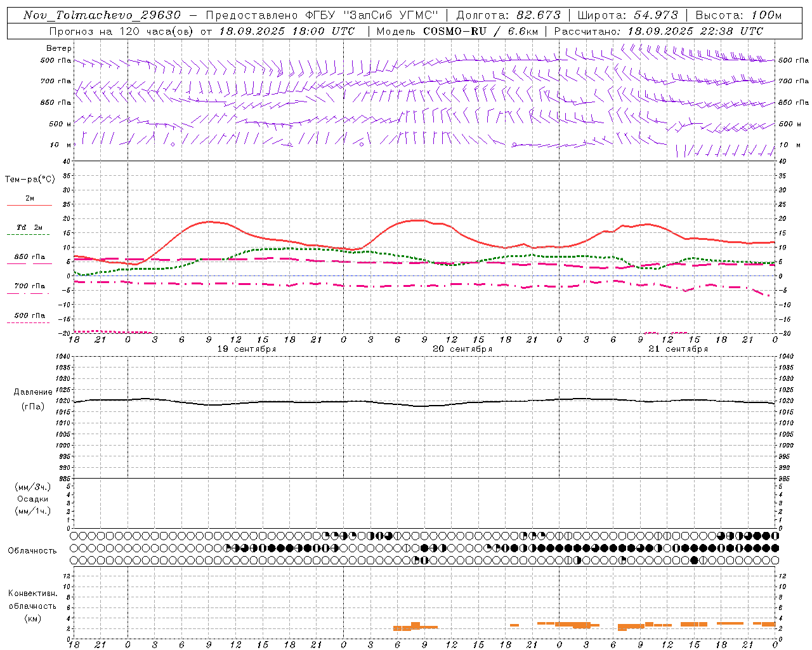Click the date label 19 сентября

[x=247, y=349]
